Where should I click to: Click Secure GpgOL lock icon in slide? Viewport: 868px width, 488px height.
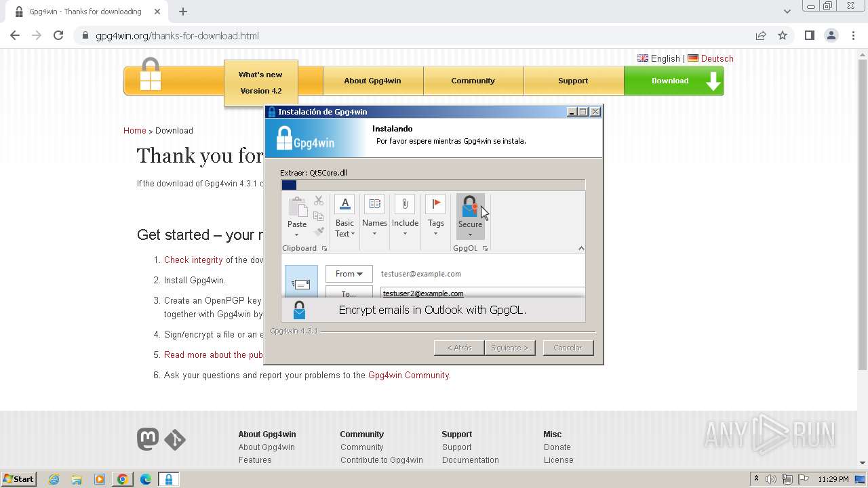(470, 207)
